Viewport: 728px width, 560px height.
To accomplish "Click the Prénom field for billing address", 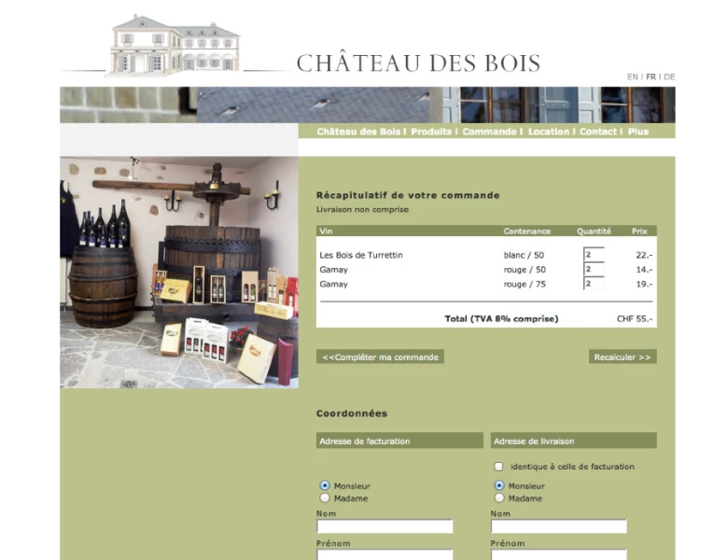I will (385, 555).
